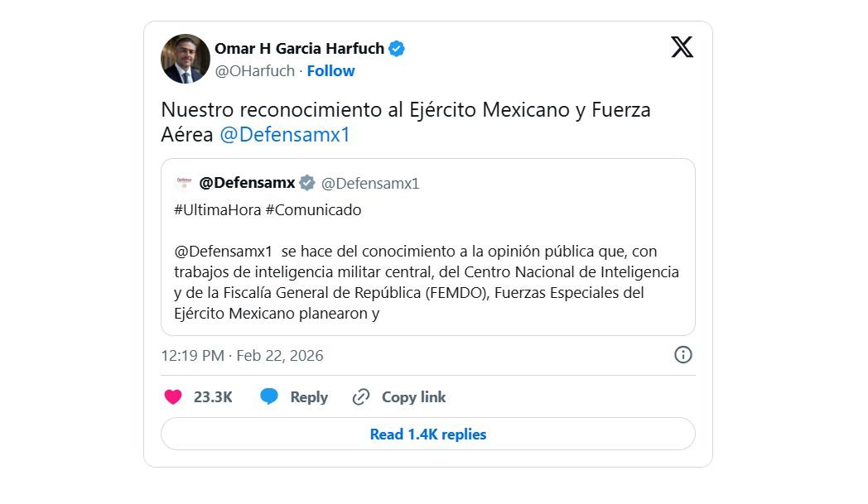Click the blue verified badge beside Harfuch's name
This screenshot has width=868, height=504.
pyautogui.click(x=397, y=49)
